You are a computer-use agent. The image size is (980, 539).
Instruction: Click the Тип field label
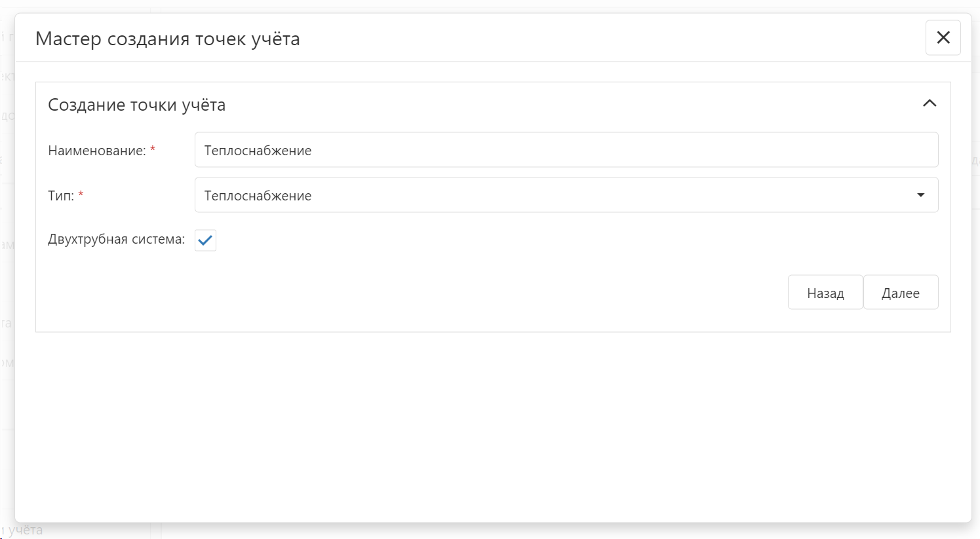pyautogui.click(x=60, y=196)
